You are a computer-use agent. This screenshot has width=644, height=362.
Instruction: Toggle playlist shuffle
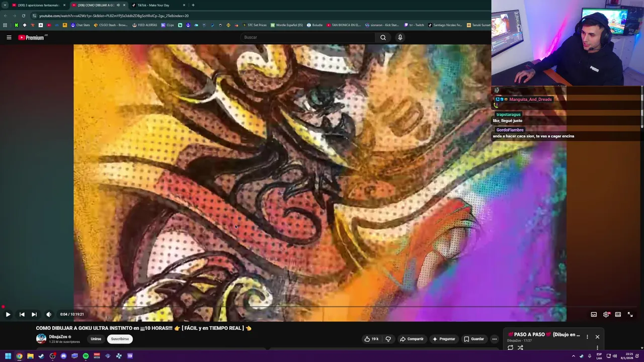pyautogui.click(x=520, y=347)
